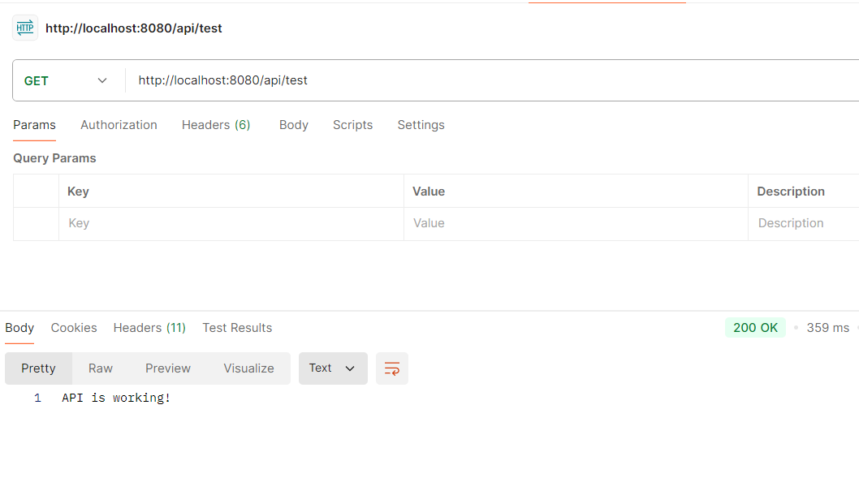Switch the response view to Raw
The height and width of the screenshot is (504, 859).
(101, 368)
